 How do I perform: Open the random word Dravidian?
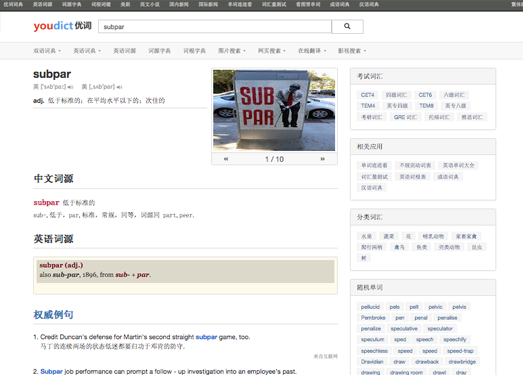(x=372, y=362)
